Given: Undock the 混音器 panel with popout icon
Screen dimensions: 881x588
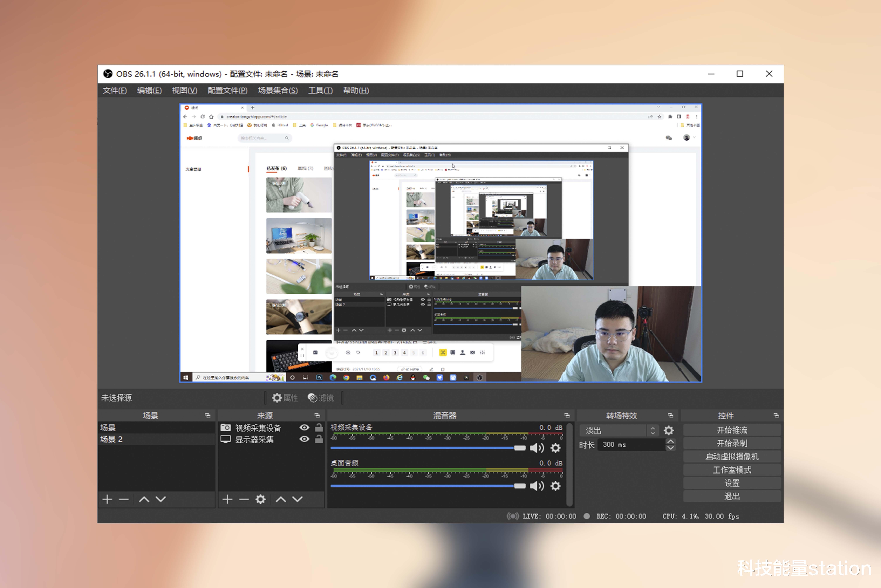Looking at the screenshot, I should point(567,416).
